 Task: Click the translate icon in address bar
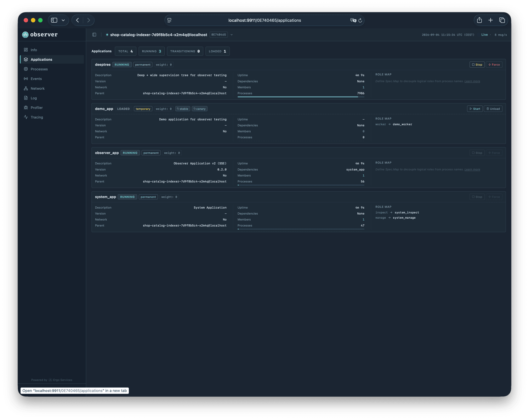coord(353,20)
